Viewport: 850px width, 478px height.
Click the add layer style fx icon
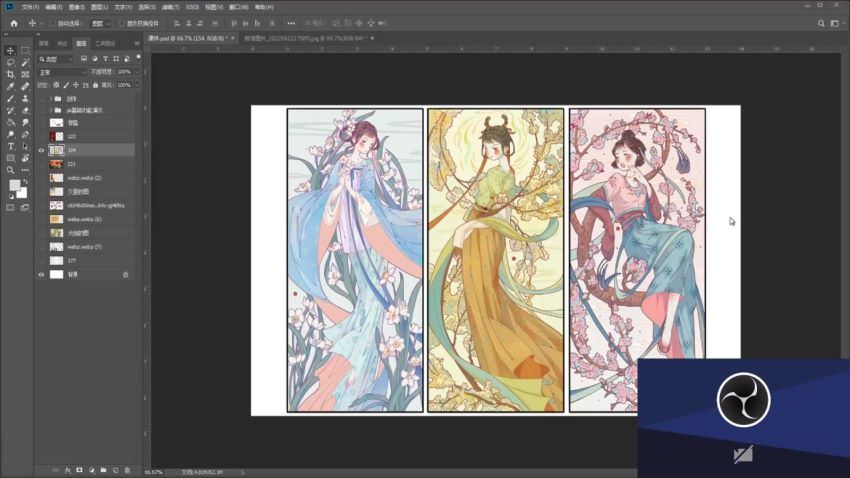(x=68, y=470)
